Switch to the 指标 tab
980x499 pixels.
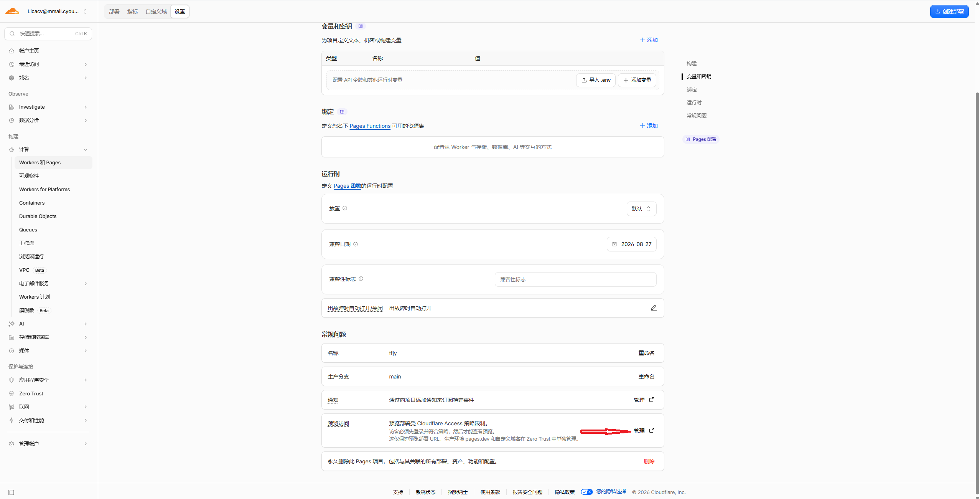(132, 12)
